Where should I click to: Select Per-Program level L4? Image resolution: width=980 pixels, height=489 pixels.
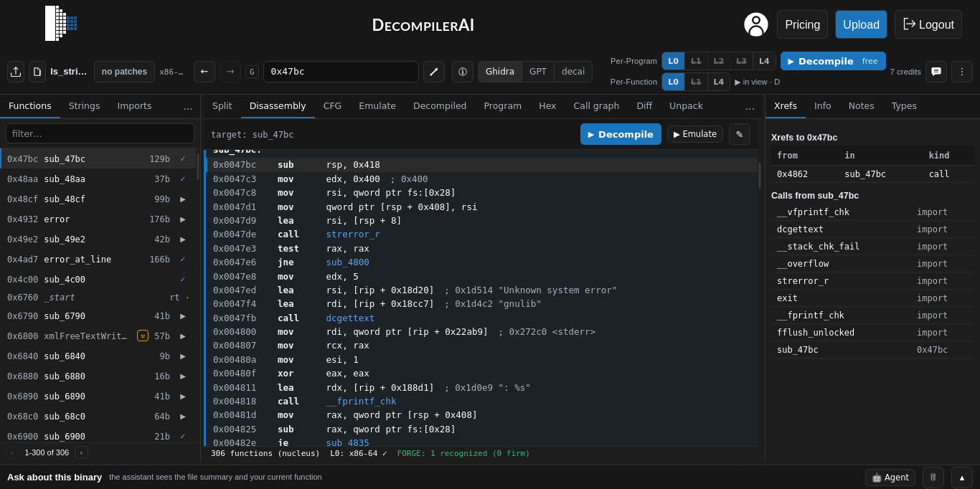764,62
